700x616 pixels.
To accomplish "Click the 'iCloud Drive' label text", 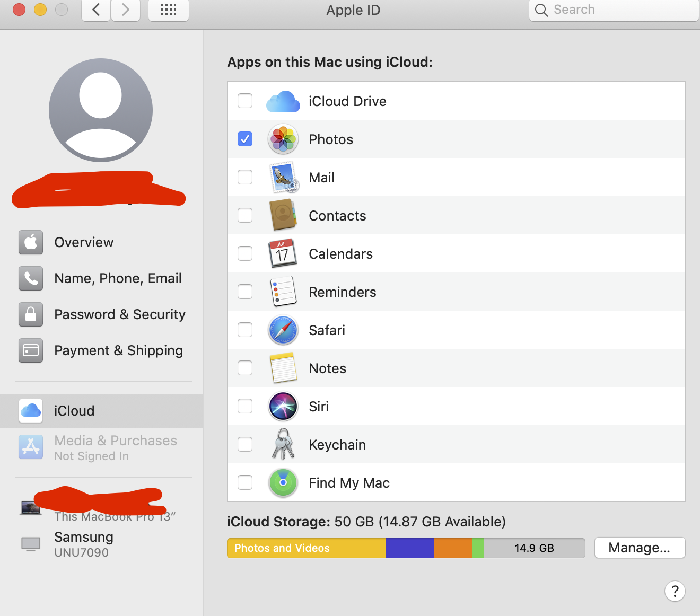I will pos(348,101).
